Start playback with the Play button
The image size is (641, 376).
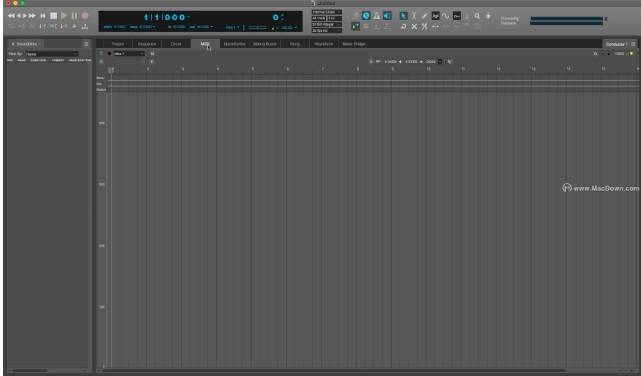(x=64, y=16)
